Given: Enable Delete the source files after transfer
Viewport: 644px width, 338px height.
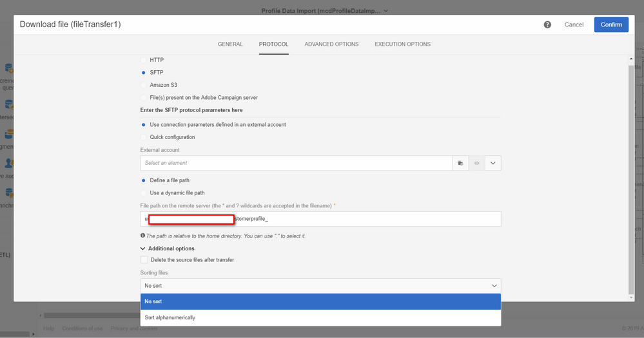Looking at the screenshot, I should pyautogui.click(x=144, y=259).
